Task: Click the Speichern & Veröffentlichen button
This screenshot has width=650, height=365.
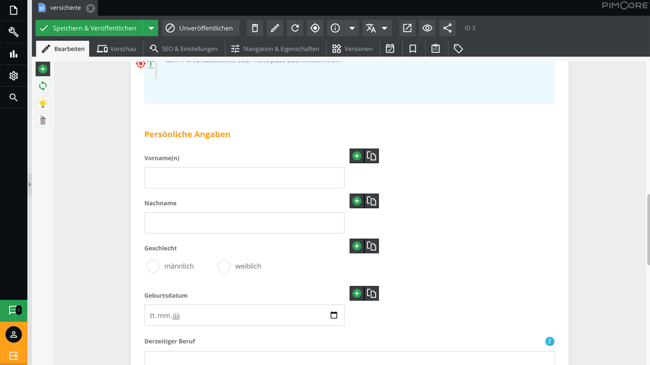Action: (90, 28)
